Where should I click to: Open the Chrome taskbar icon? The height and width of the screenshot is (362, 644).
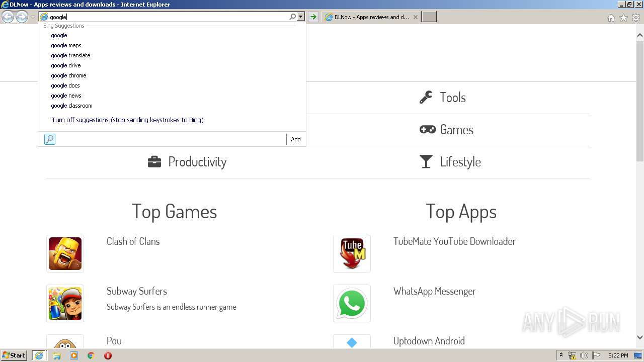click(91, 355)
